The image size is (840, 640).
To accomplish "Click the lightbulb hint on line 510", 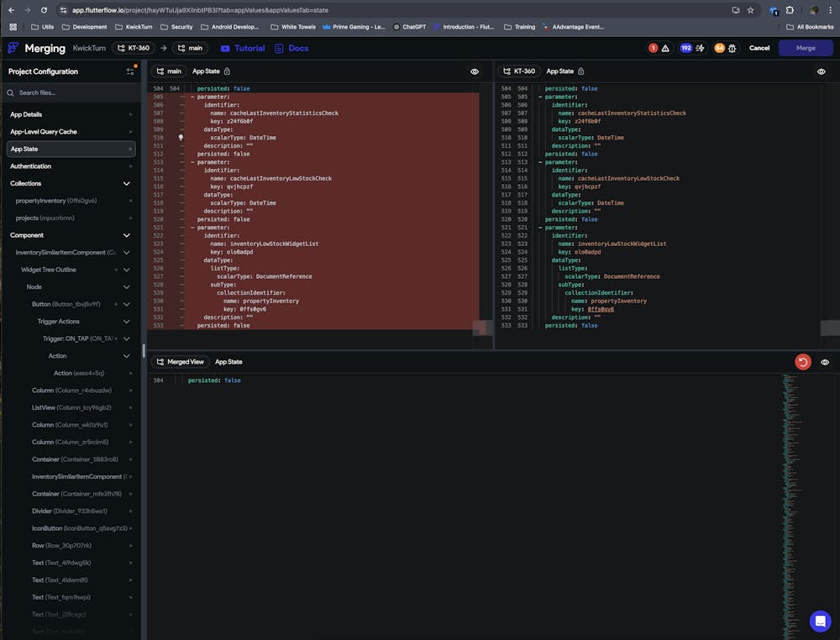I will coord(181,137).
